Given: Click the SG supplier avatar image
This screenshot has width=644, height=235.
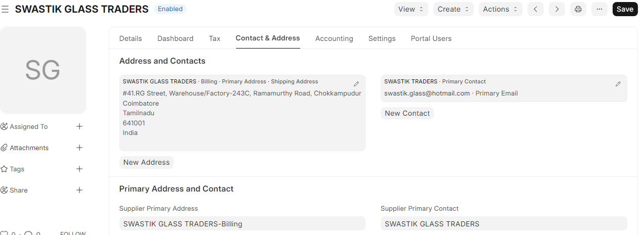Looking at the screenshot, I should (43, 70).
